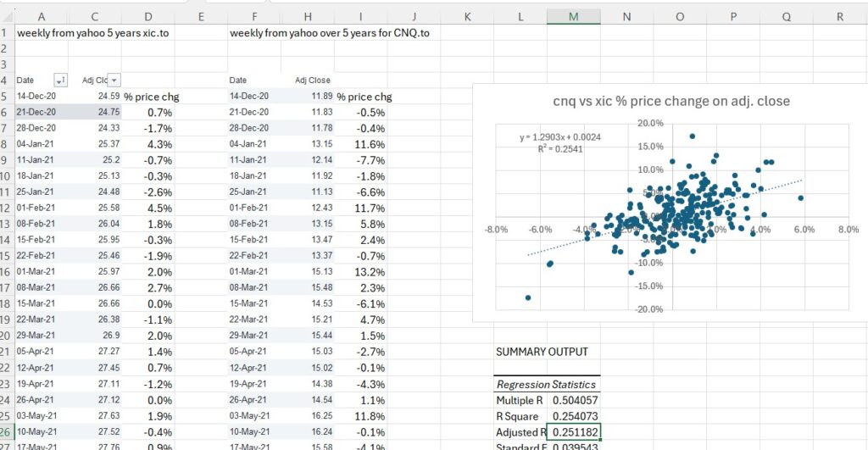This screenshot has width=868, height=450.
Task: Select the Multiple R label cell
Action: pyautogui.click(x=520, y=399)
